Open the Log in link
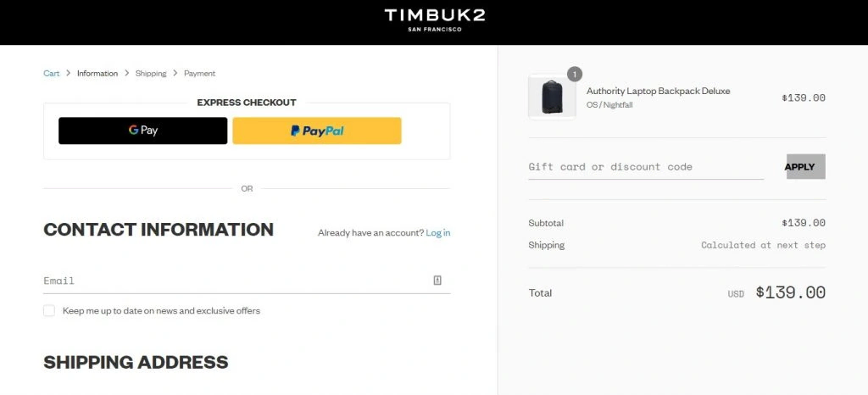Screen dimensions: 868x395 coord(438,233)
